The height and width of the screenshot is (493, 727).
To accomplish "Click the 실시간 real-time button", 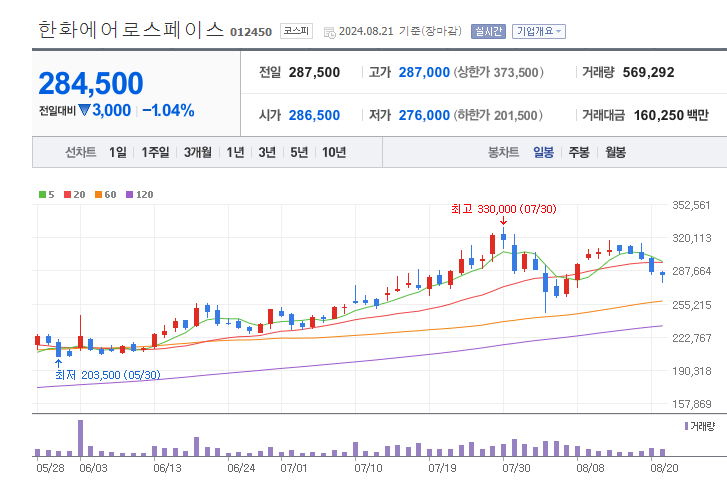I will tap(488, 31).
